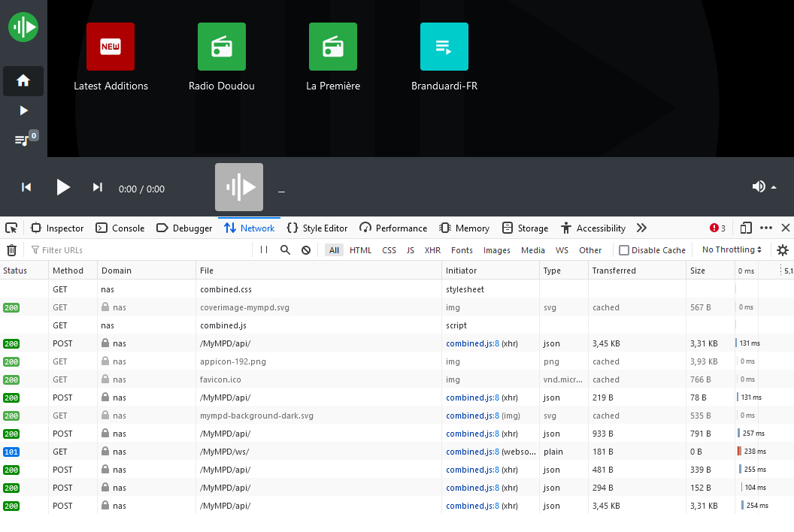794x532 pixels.
Task: Click the myMPD logo icon
Action: pyautogui.click(x=23, y=27)
